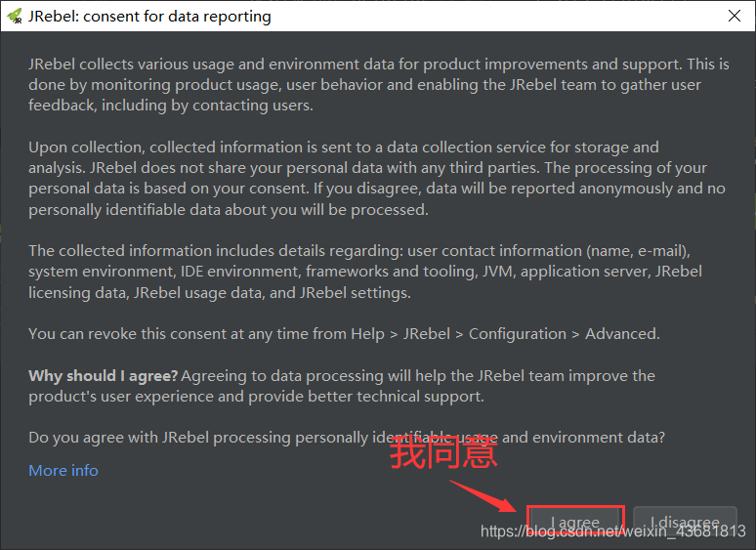Click the paragraph beginning 'JRebel collects various usage'
Viewport: 756px width, 550px height.
pos(378,85)
